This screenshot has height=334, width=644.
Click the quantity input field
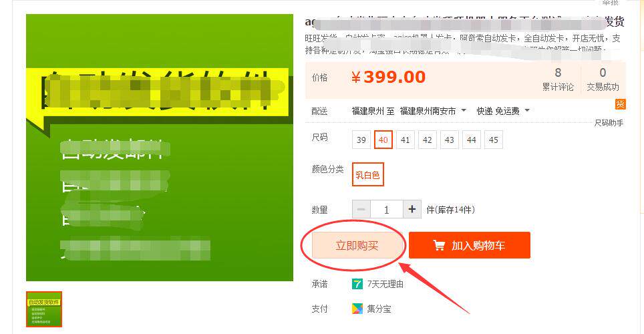pos(387,210)
